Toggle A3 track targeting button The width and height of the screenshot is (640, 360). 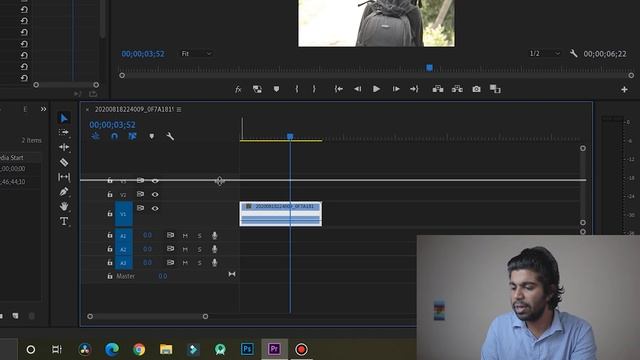[x=123, y=263]
